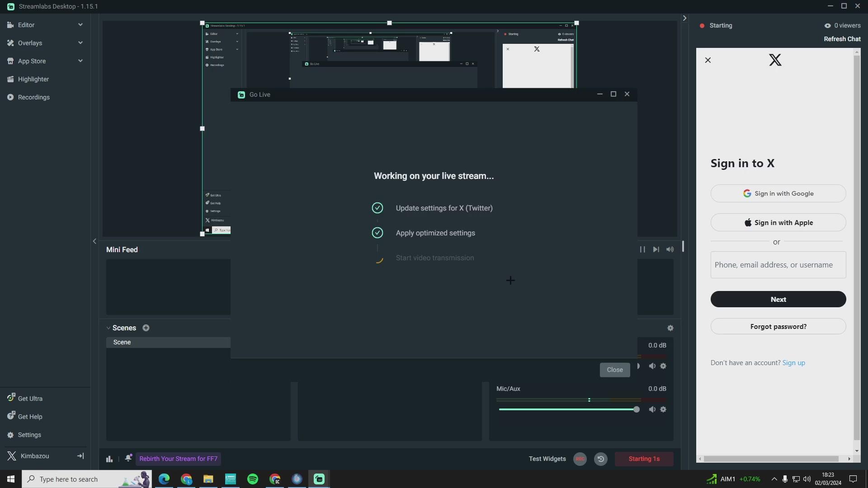Expand the Overlays menu chevron
The height and width of the screenshot is (488, 868).
point(80,43)
